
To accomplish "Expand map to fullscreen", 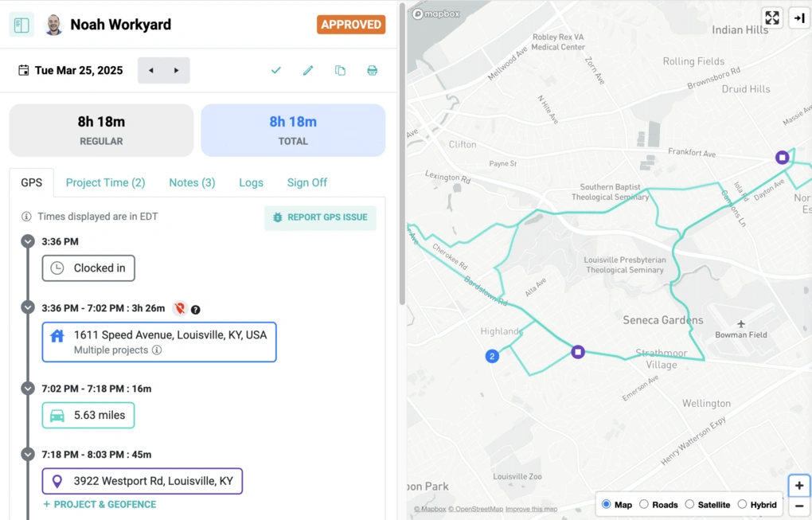I will [772, 18].
